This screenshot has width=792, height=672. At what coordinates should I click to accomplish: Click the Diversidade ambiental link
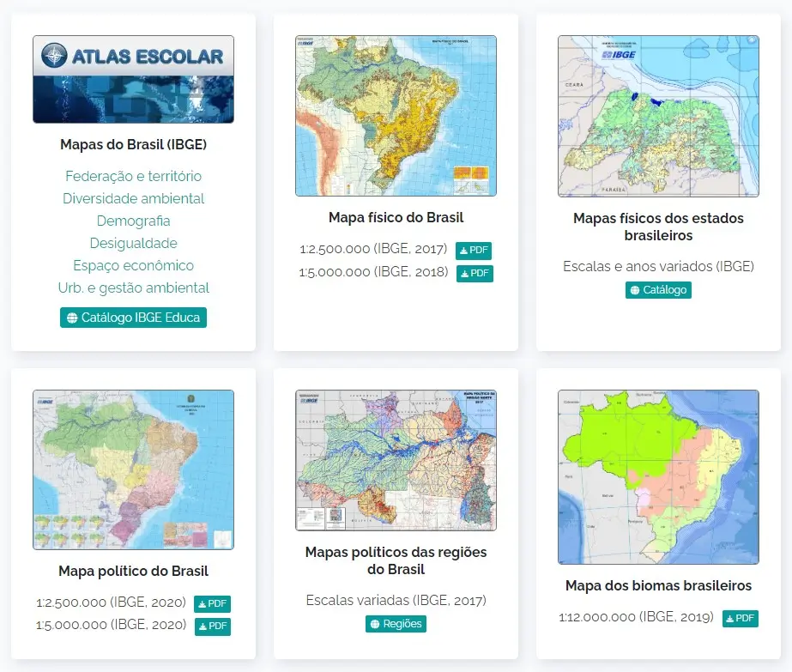(133, 198)
